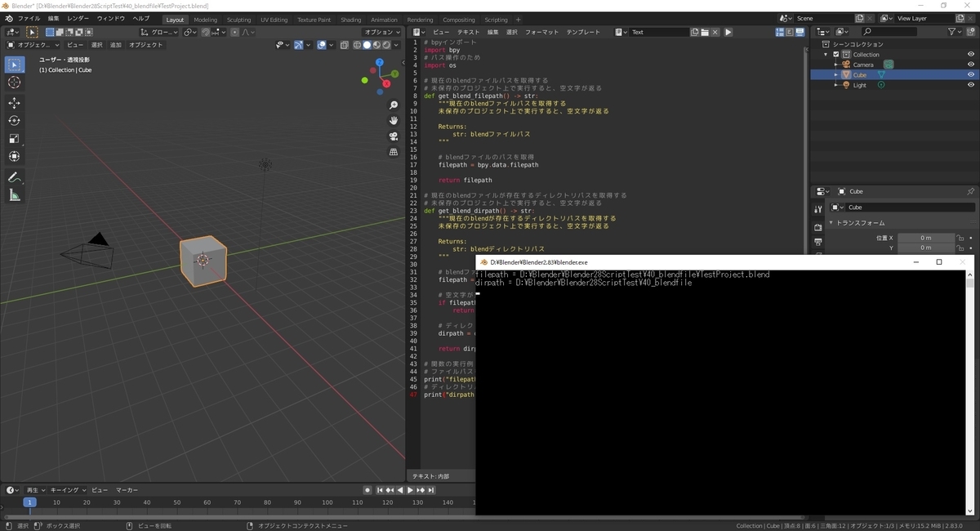
Task: Hide Camera with its eye icon
Action: pos(971,65)
